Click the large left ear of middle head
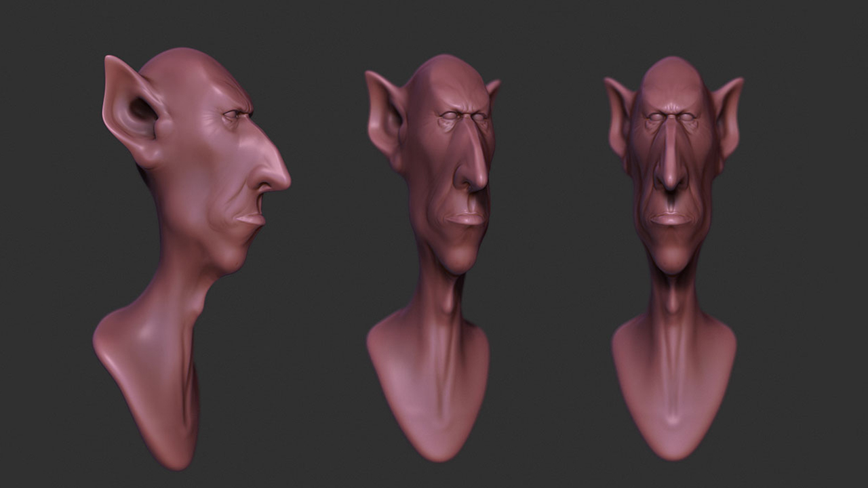868x488 pixels. tap(383, 112)
